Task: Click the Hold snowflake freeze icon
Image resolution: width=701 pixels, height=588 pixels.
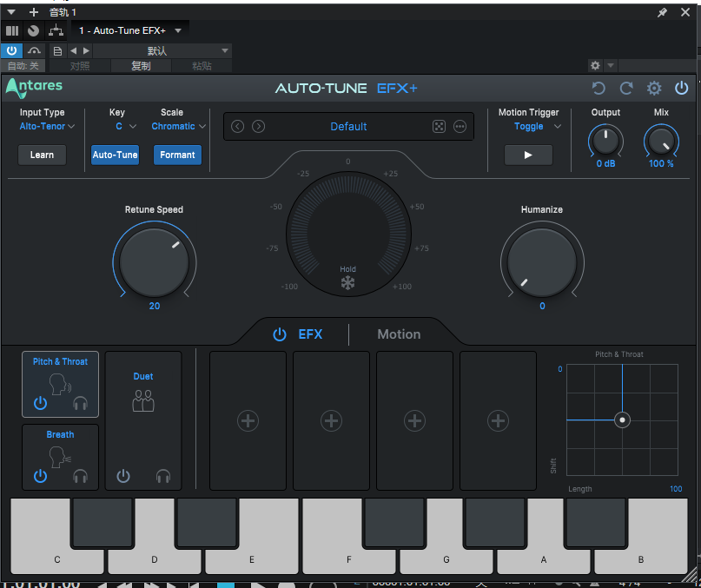Action: [x=347, y=282]
